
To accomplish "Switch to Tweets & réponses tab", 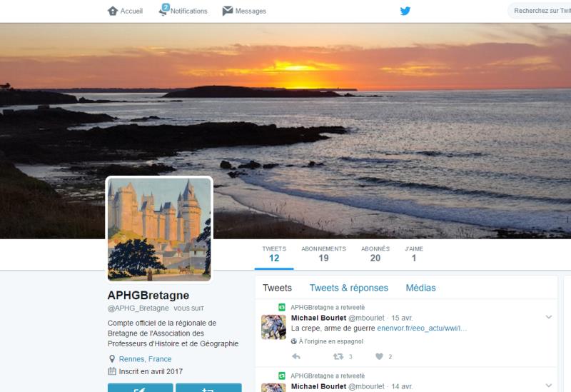I will point(348,288).
